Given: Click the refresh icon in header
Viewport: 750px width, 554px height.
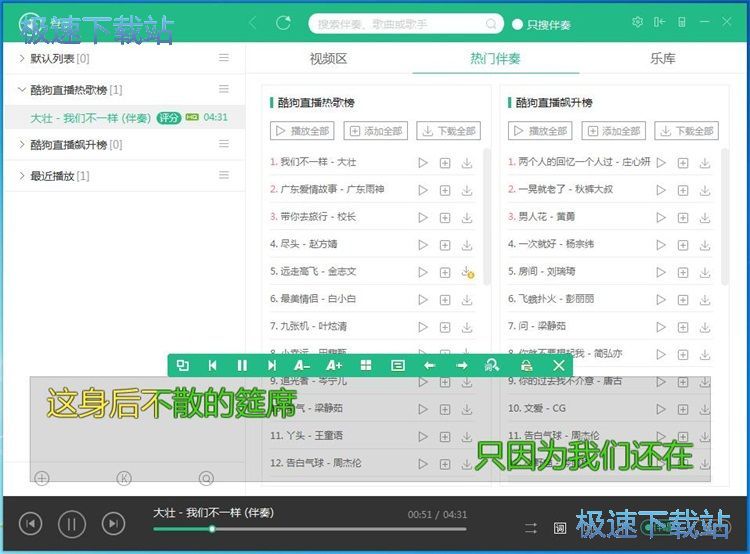Looking at the screenshot, I should coord(283,23).
